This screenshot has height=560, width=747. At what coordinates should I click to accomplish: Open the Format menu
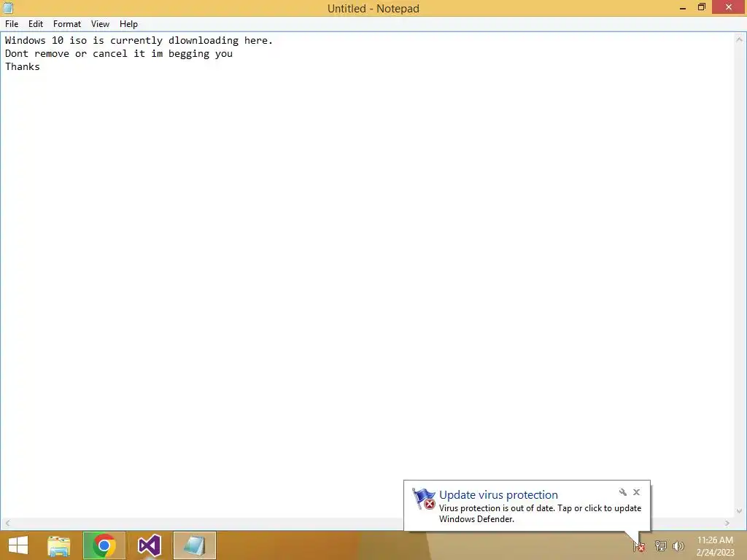[66, 24]
